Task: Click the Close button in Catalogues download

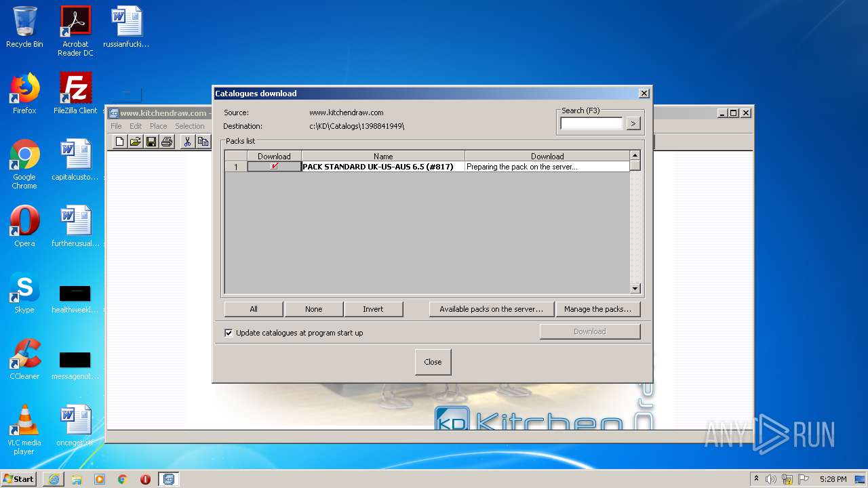Action: [x=433, y=362]
